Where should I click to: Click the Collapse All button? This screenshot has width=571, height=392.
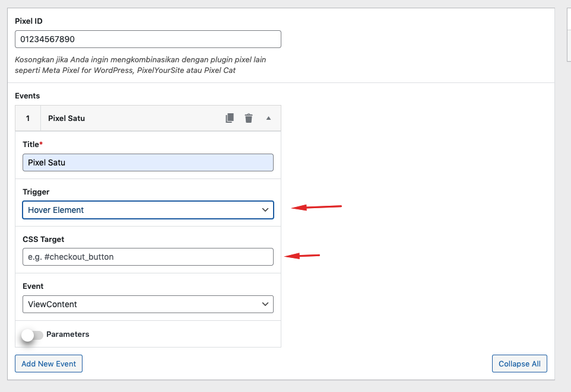[x=519, y=364]
